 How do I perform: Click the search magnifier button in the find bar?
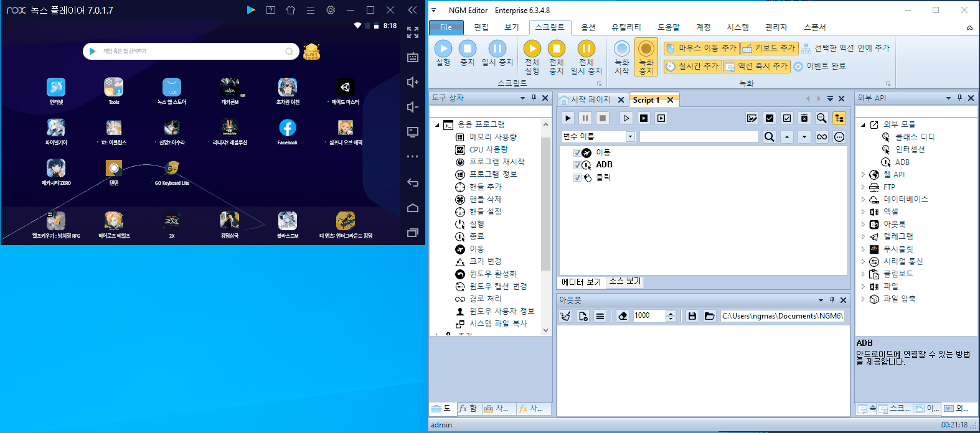[770, 137]
